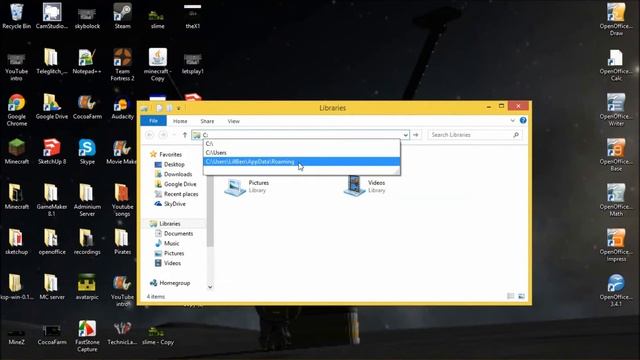The height and width of the screenshot is (360, 640).
Task: Select the Steam desktop shortcut
Action: 122,16
